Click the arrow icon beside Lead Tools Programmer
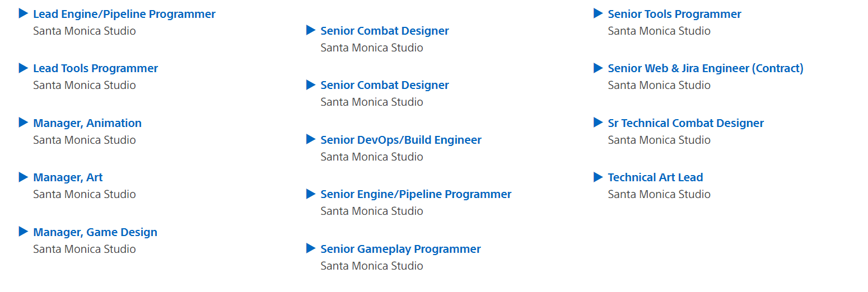 24,68
